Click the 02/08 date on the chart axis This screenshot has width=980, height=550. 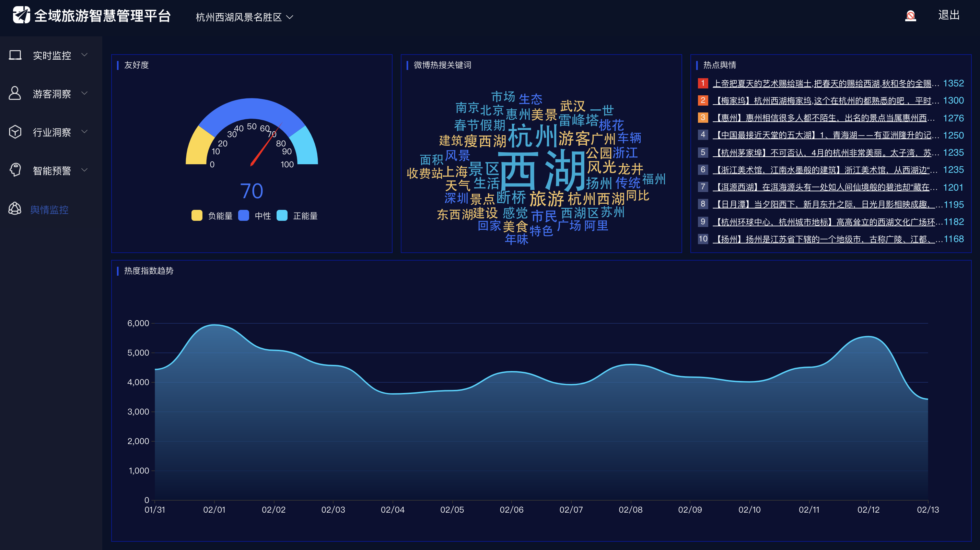point(630,510)
